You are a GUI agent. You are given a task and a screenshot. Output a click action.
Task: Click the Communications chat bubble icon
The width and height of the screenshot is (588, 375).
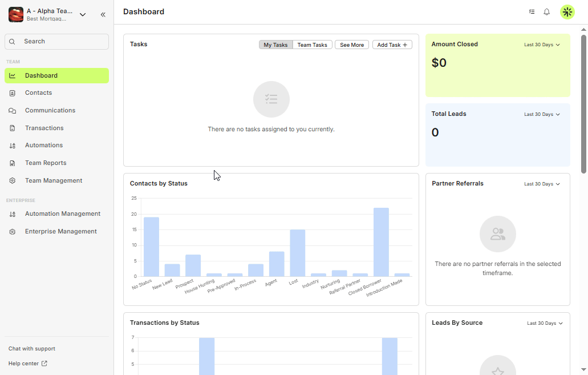coord(13,111)
